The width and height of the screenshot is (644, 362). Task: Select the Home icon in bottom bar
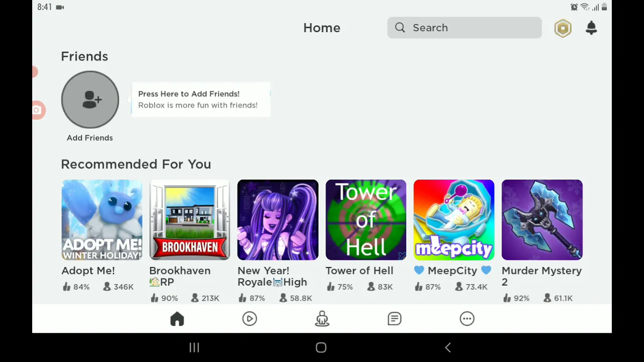pyautogui.click(x=177, y=319)
